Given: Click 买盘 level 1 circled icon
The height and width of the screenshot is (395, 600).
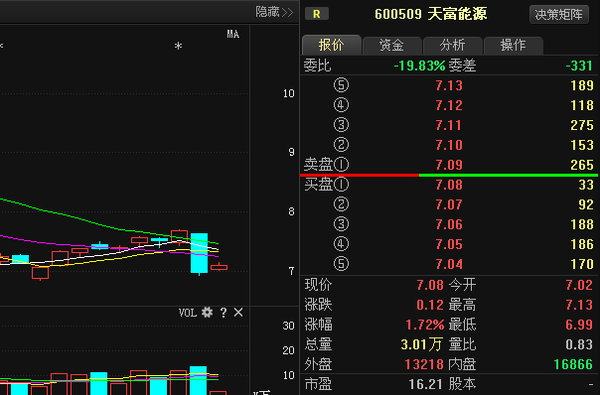Looking at the screenshot, I should click(341, 184).
